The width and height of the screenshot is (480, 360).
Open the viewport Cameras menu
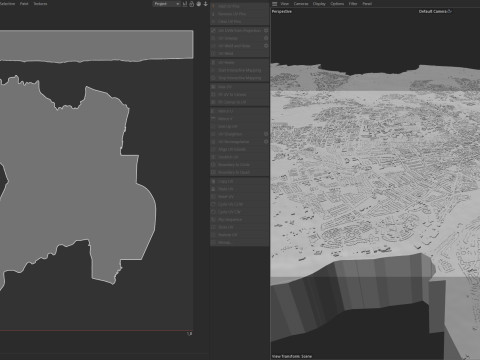tap(301, 4)
